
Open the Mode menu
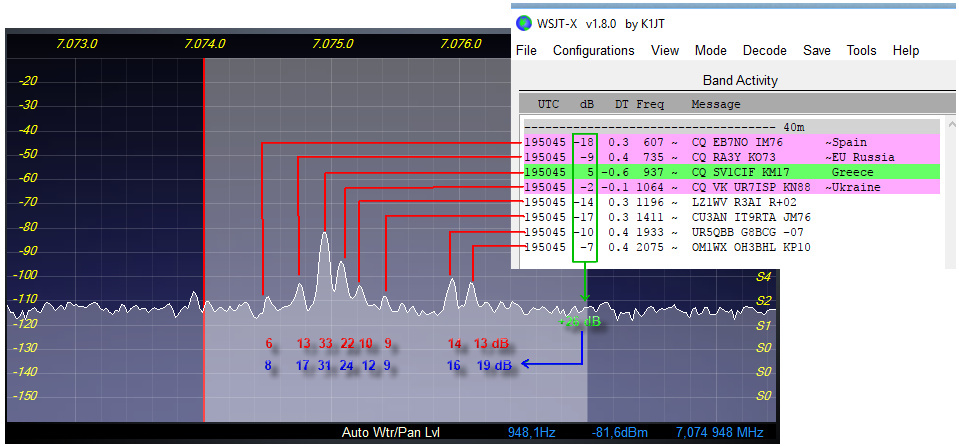point(710,50)
